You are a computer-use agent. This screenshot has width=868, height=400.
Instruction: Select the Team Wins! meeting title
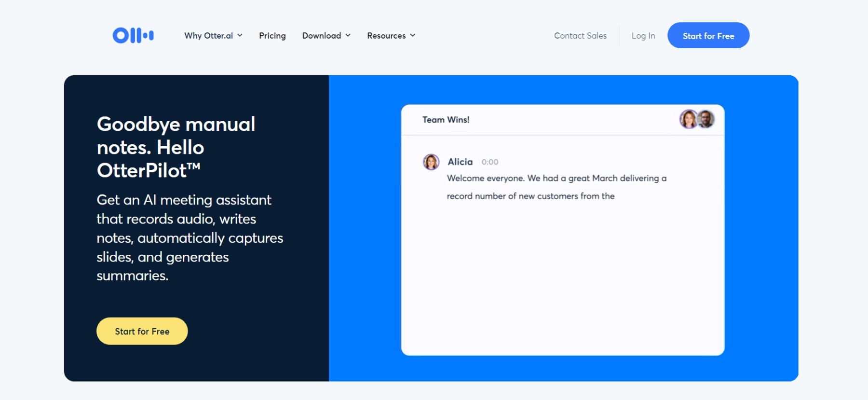click(x=446, y=120)
